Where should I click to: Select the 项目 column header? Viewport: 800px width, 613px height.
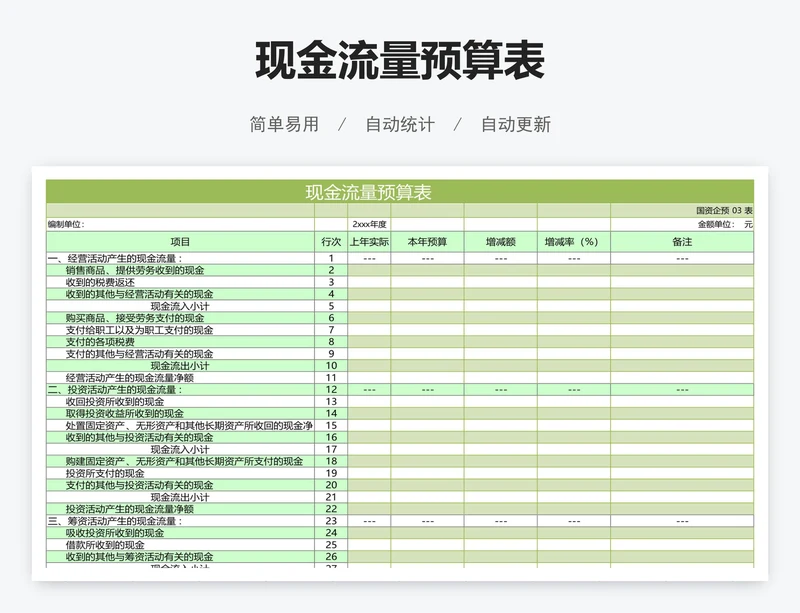click(x=180, y=242)
